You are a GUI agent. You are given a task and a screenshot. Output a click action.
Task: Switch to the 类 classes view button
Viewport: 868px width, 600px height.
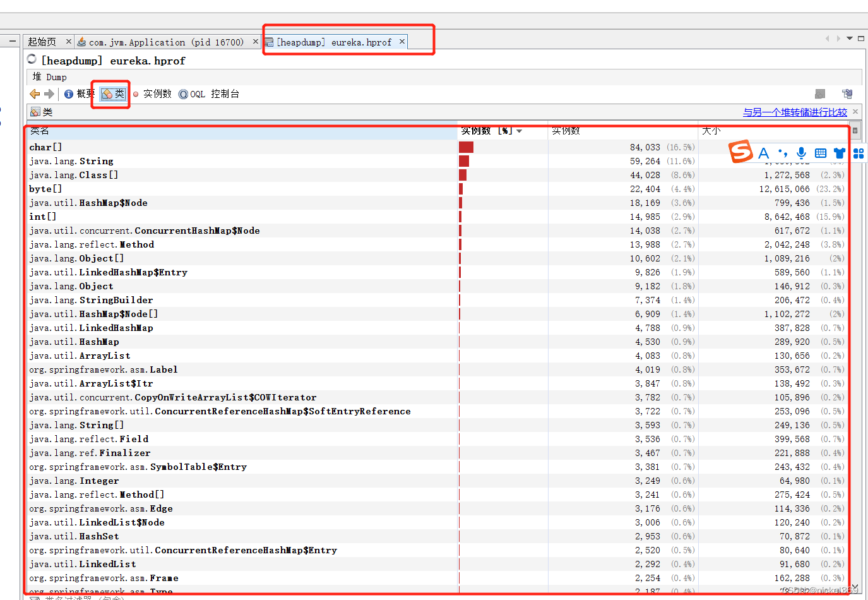tap(113, 94)
